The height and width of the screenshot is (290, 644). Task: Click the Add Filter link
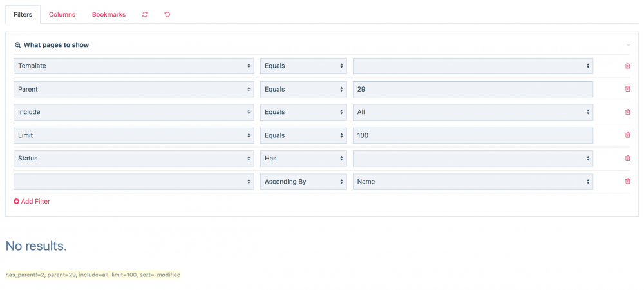32,202
